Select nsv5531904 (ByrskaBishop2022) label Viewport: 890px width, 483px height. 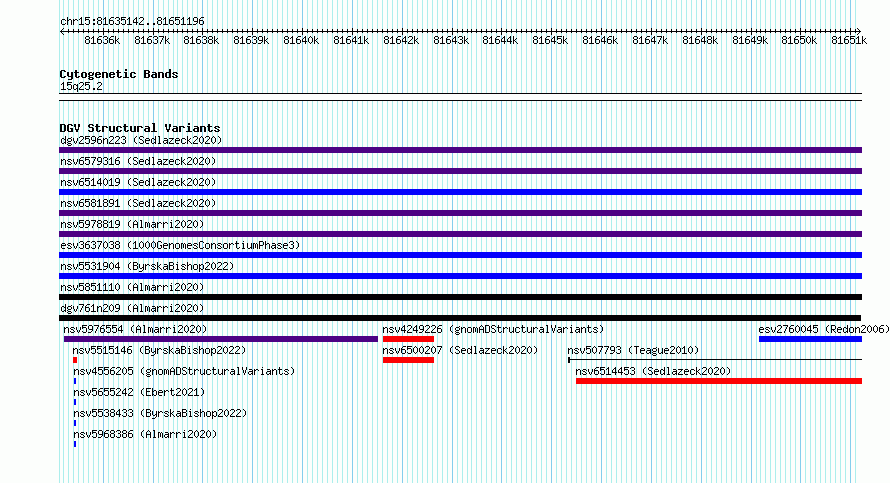point(147,266)
